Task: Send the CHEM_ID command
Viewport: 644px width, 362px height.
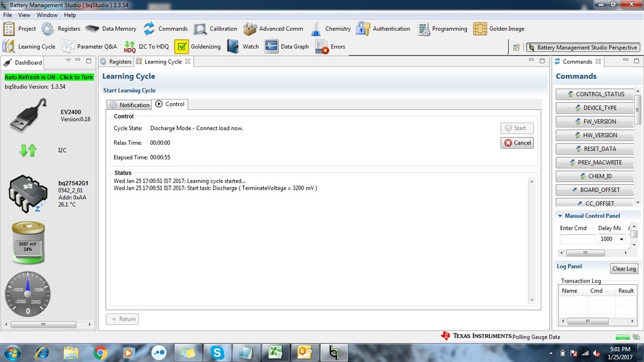Action: point(595,176)
